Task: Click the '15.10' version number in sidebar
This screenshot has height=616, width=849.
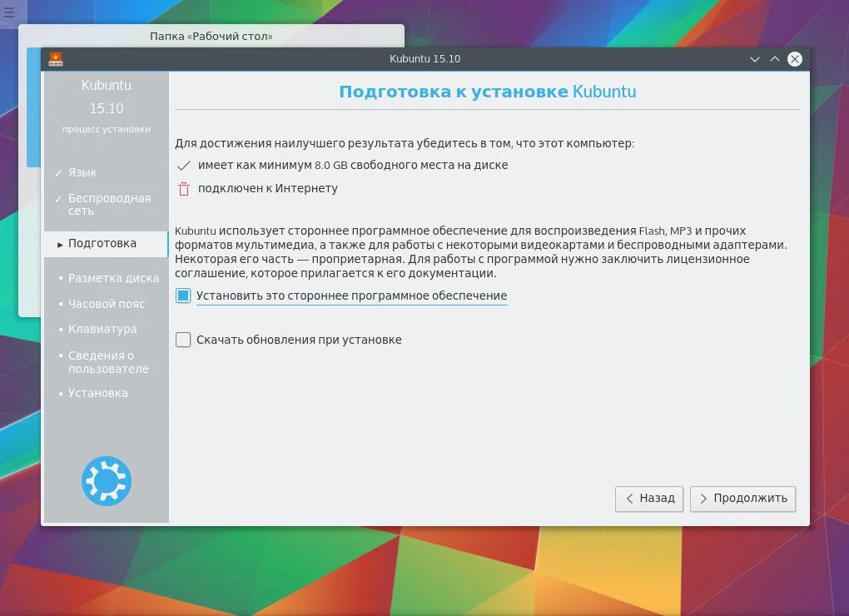Action: (x=107, y=109)
